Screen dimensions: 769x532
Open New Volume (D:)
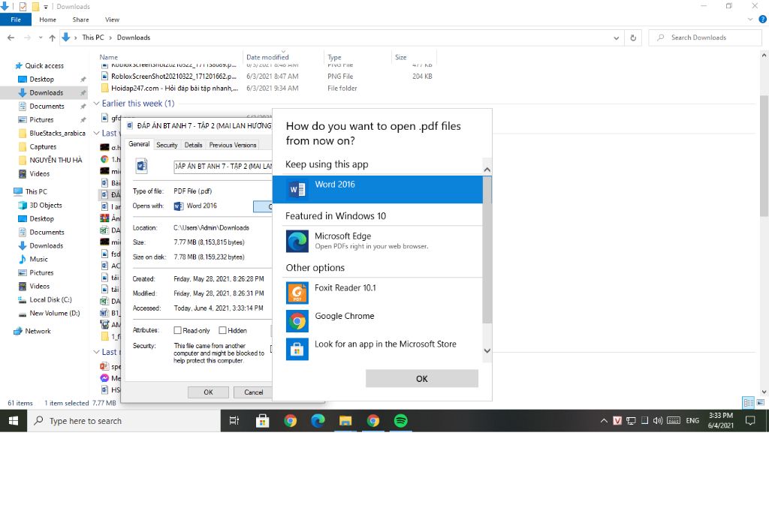coord(54,313)
